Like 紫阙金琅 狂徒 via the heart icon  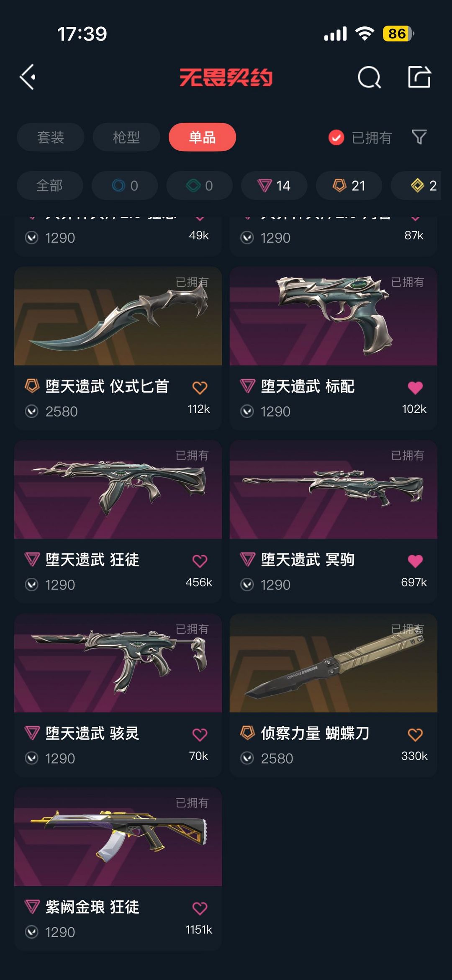point(200,908)
